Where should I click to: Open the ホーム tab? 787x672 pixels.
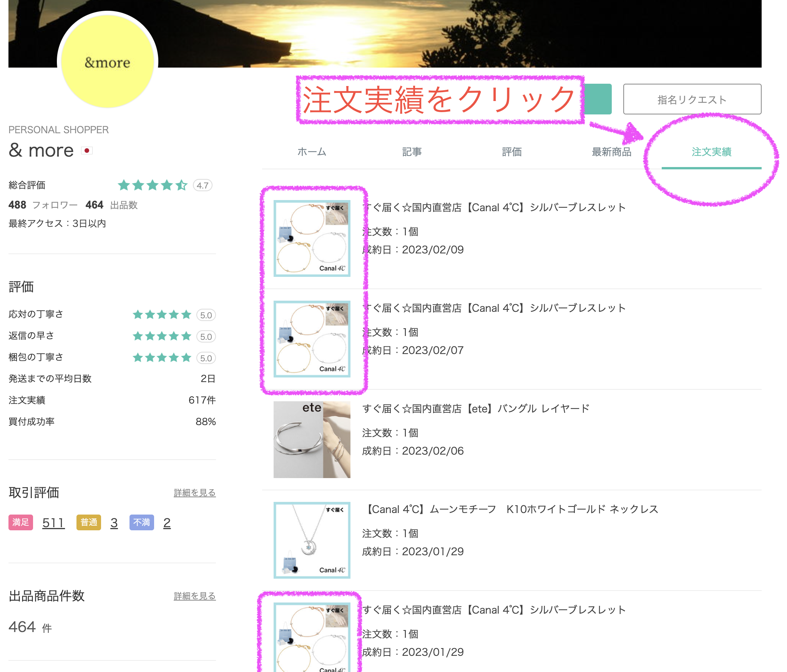[312, 152]
